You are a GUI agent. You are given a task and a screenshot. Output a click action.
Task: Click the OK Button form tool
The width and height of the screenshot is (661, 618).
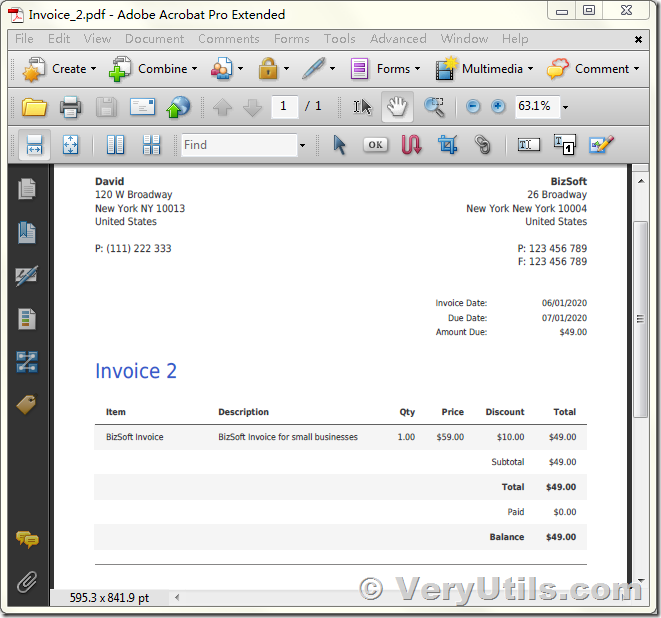tap(375, 145)
